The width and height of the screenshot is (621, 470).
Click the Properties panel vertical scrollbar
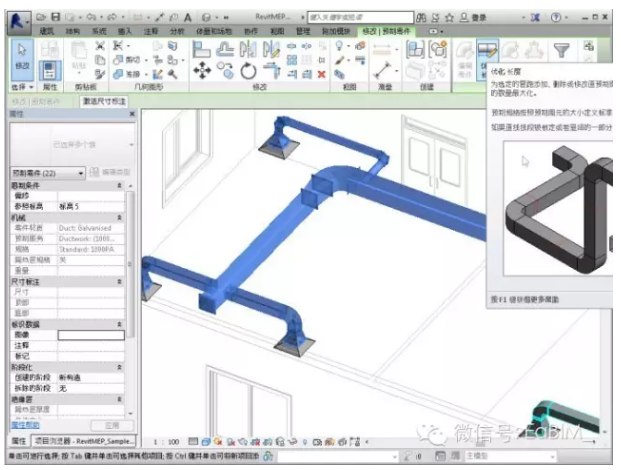coord(130,263)
